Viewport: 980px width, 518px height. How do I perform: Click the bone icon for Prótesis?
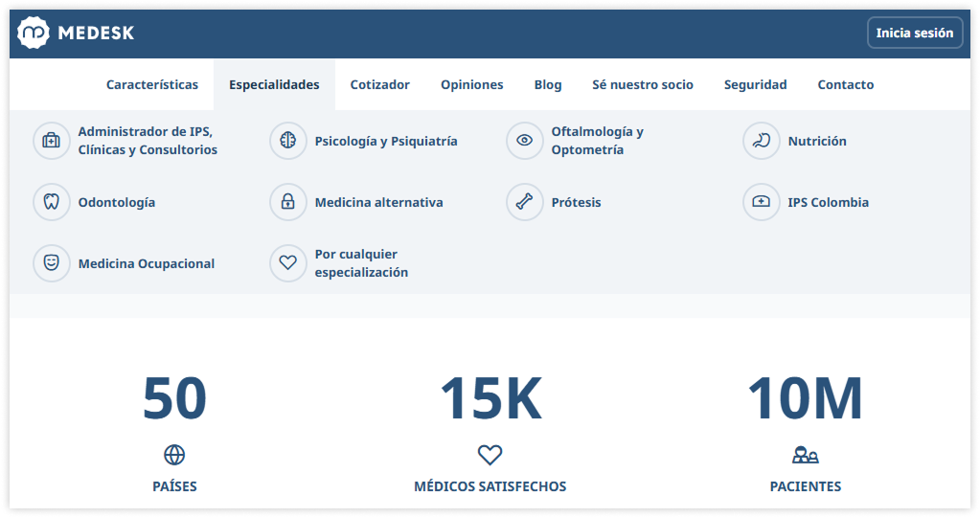pyautogui.click(x=525, y=202)
